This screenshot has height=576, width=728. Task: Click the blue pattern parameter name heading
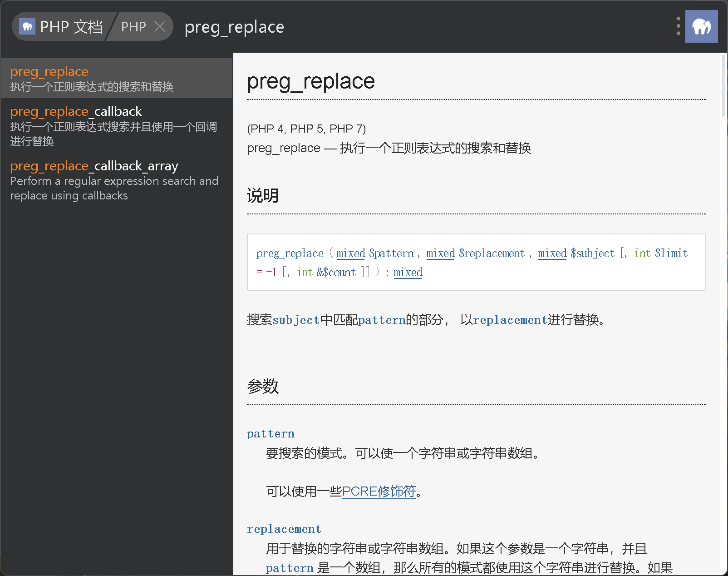pyautogui.click(x=271, y=434)
